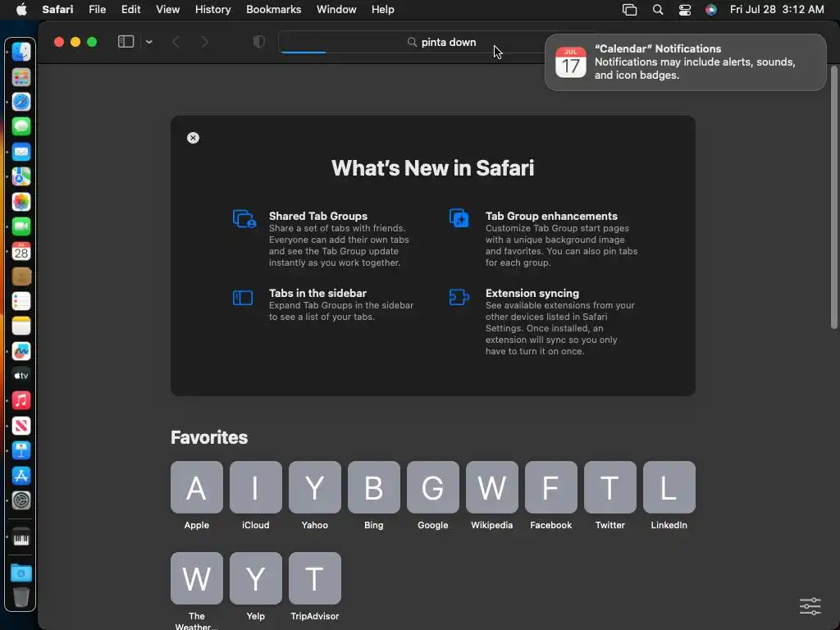Show Safari sidebar
840x630 pixels.
pyautogui.click(x=126, y=42)
